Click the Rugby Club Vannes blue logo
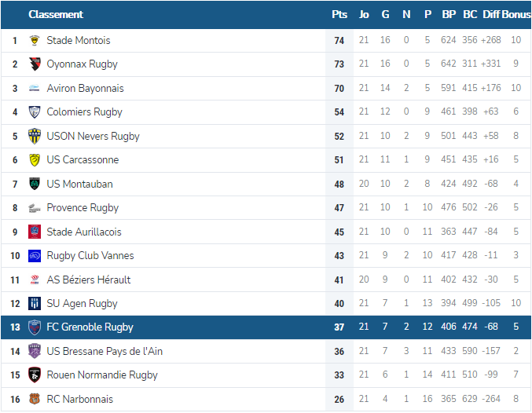This screenshot has width=532, height=413. coord(35,256)
